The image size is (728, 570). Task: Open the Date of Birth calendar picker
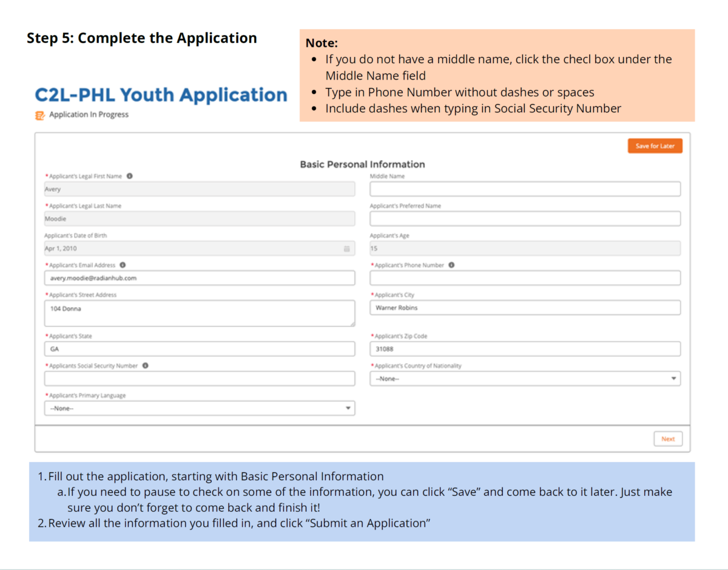click(x=346, y=249)
